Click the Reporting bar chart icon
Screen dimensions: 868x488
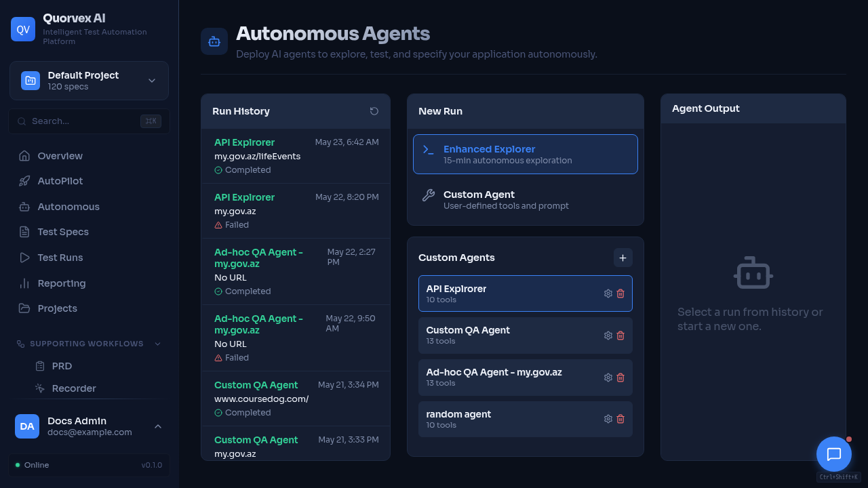(24, 283)
